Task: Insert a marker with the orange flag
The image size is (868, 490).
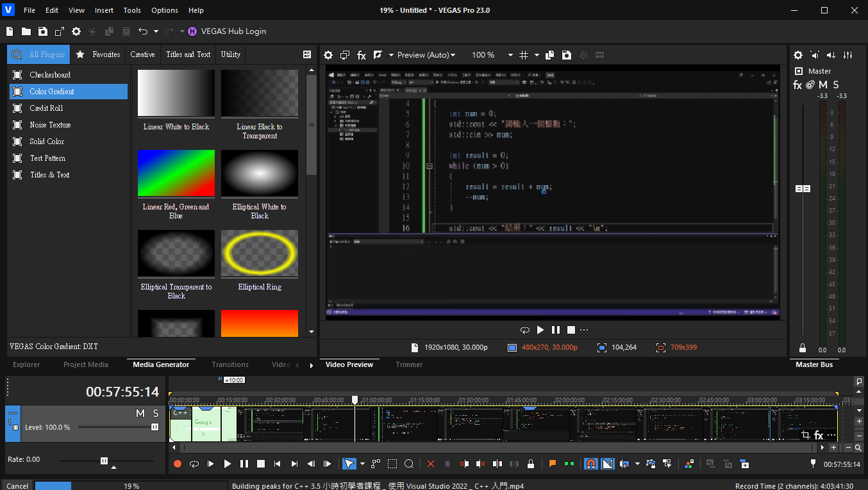Action: pos(552,464)
